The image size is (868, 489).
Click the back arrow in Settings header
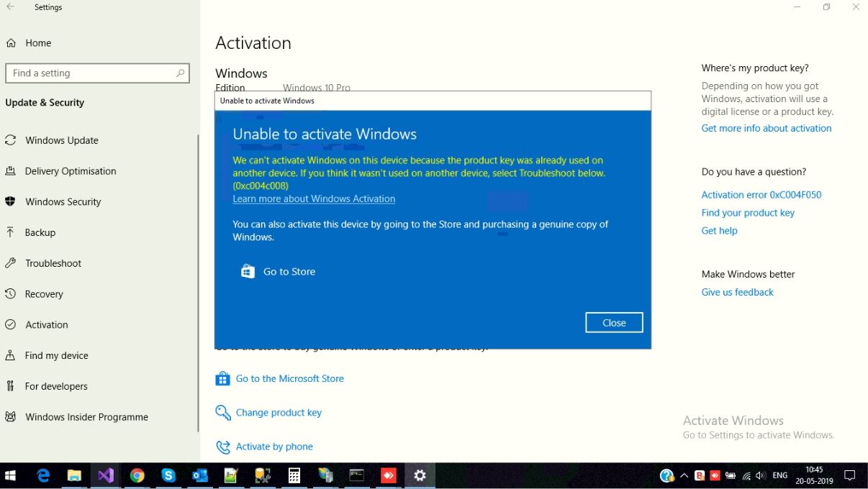[10, 7]
